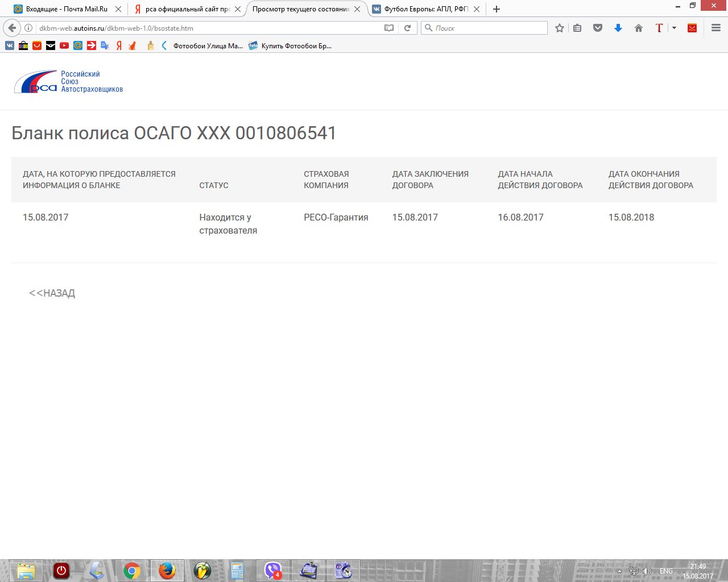
Task: Select 'Просмотр текущего состояния' tab
Action: [301, 9]
